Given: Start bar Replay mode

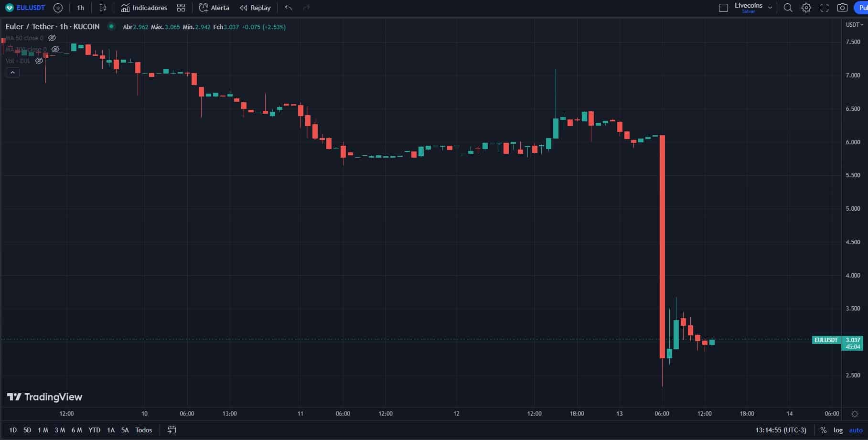Looking at the screenshot, I should pyautogui.click(x=255, y=8).
